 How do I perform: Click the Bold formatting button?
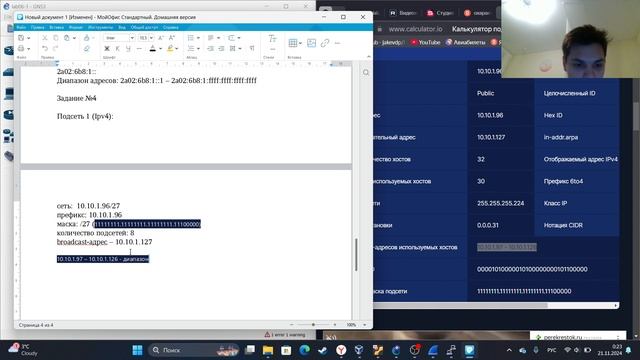pos(107,49)
